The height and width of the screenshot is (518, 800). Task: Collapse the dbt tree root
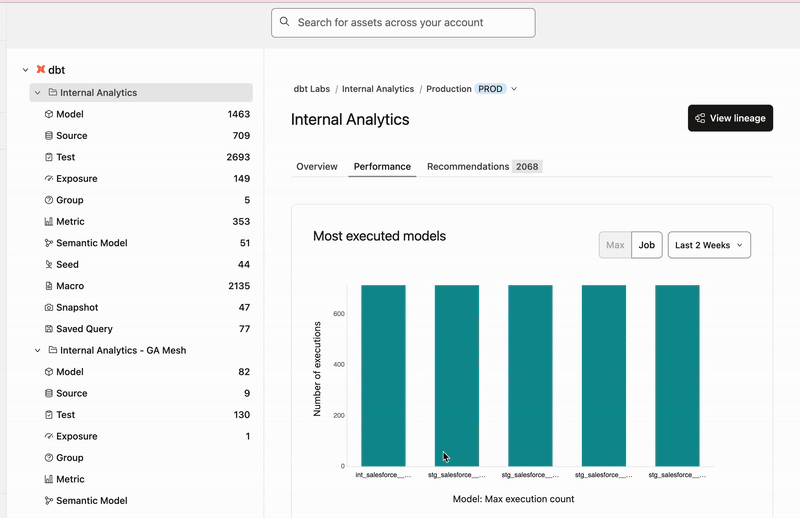(x=25, y=70)
